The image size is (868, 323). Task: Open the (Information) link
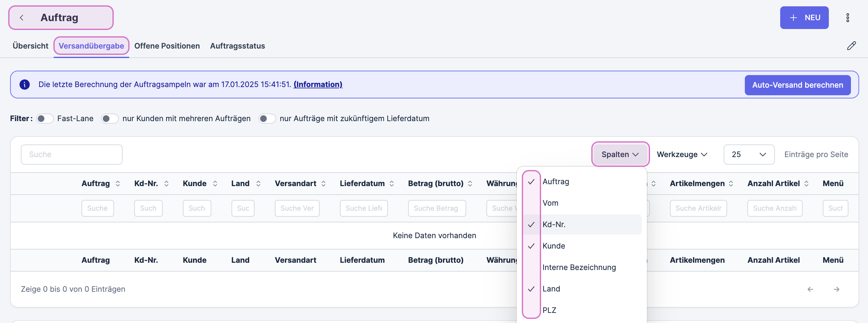coord(318,85)
